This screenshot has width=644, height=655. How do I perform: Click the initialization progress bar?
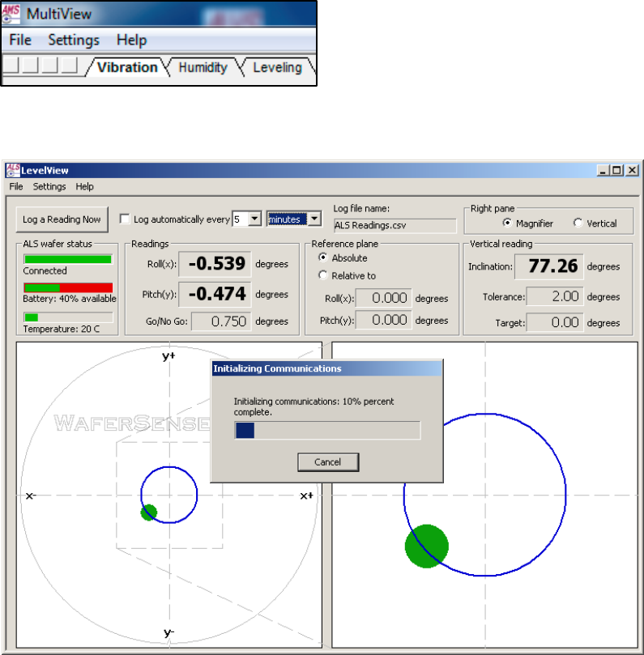pos(327,430)
